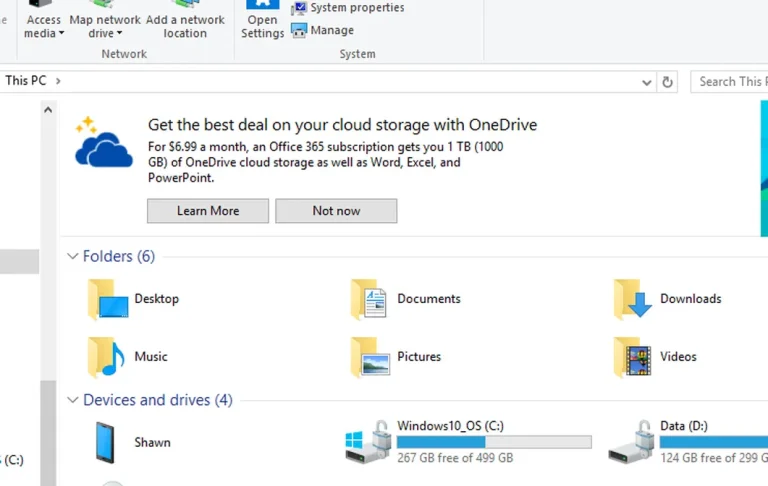Select the Shawn phone device icon
The height and width of the screenshot is (486, 768).
pyautogui.click(x=105, y=442)
